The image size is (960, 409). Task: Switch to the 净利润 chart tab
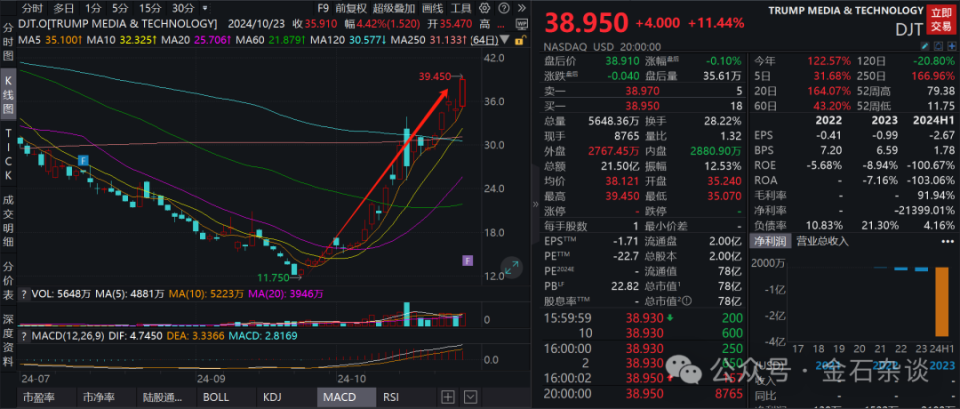[771, 241]
